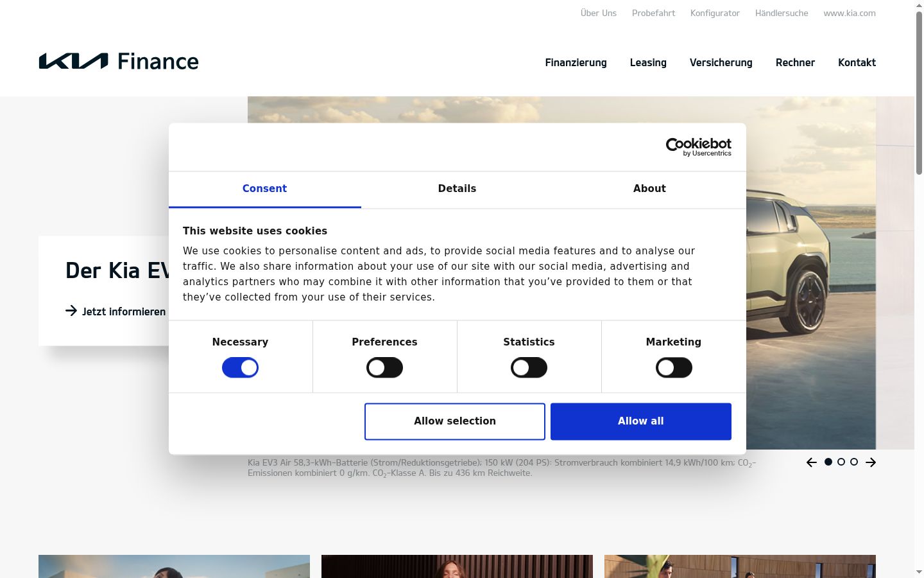This screenshot has width=924, height=578.
Task: Open the Händlersuche link
Action: tap(782, 13)
